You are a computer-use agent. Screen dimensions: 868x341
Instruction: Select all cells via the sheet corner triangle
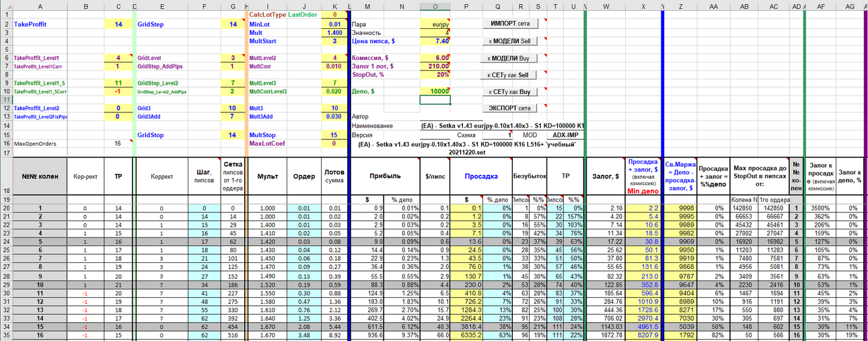pos(7,6)
